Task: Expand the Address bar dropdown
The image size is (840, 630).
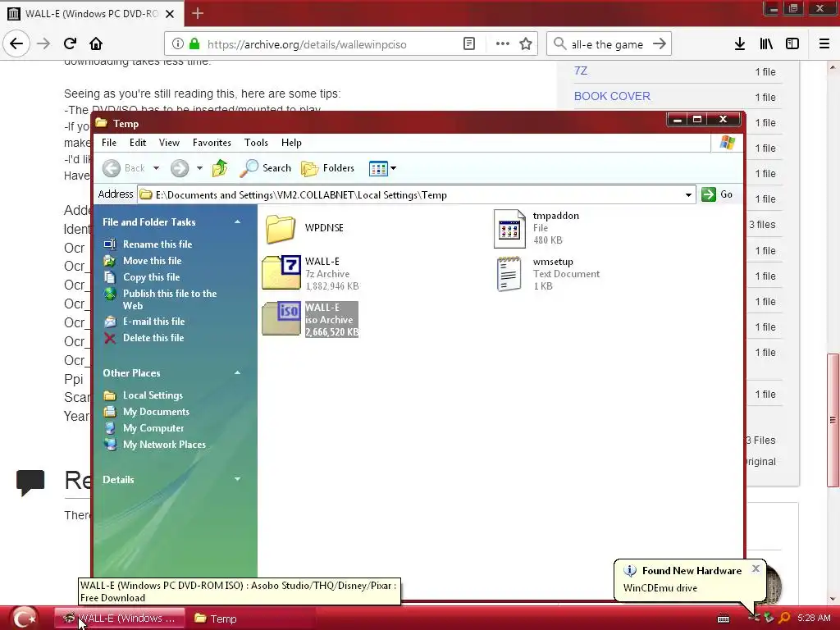Action: point(688,195)
